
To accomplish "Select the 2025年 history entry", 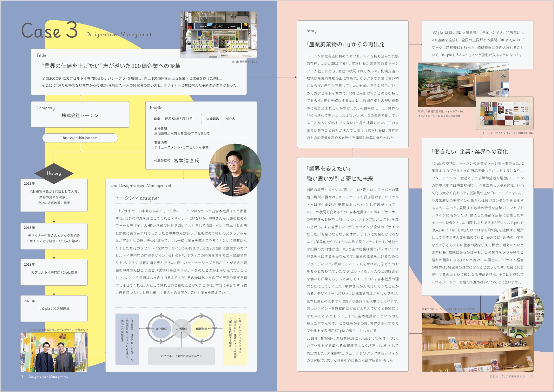I will pyautogui.click(x=54, y=309).
